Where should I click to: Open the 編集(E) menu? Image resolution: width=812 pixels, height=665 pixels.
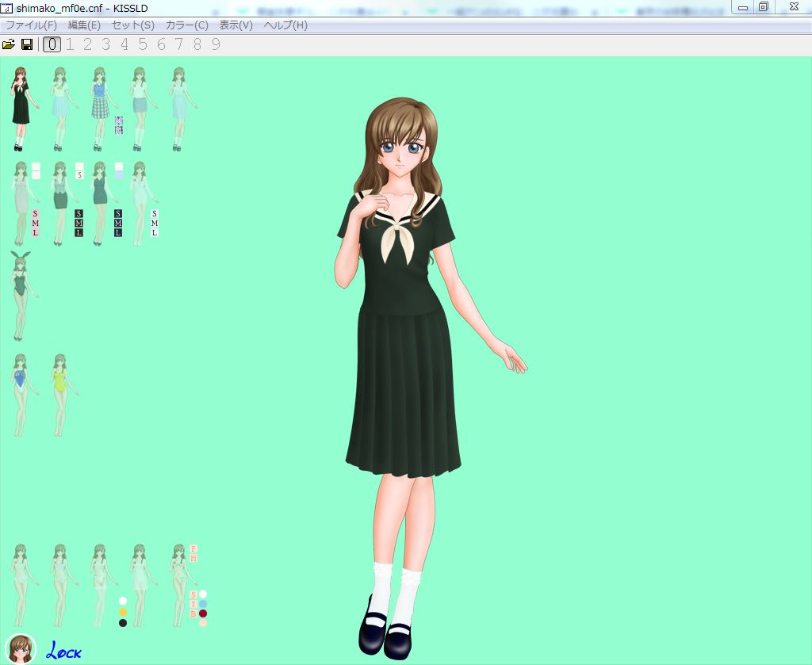pos(84,25)
